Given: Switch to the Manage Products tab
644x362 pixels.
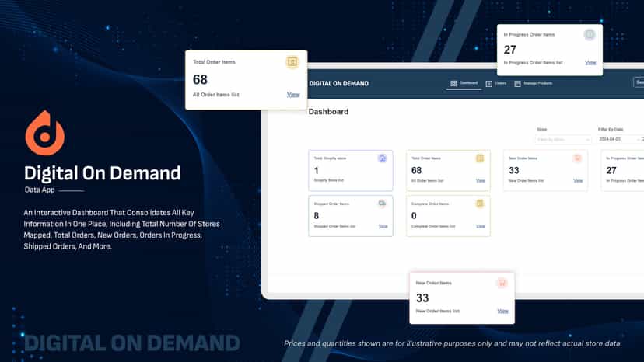Looking at the screenshot, I should coord(533,83).
